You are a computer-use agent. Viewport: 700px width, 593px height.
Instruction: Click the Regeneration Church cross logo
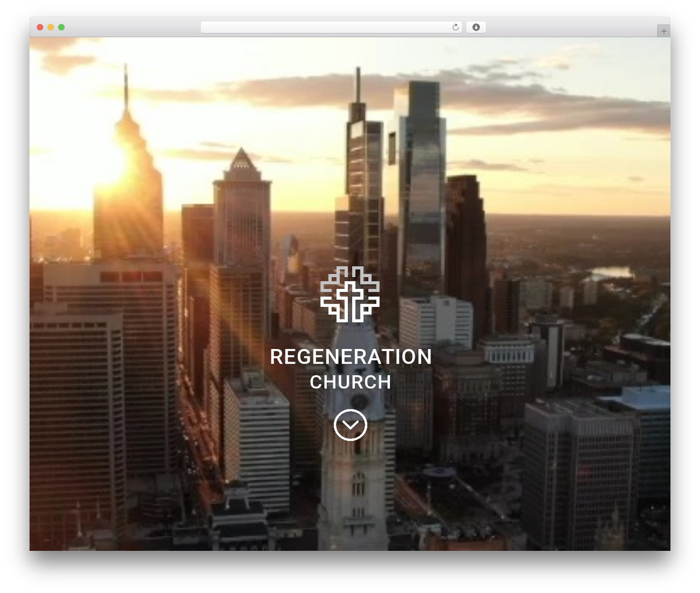pos(350,294)
